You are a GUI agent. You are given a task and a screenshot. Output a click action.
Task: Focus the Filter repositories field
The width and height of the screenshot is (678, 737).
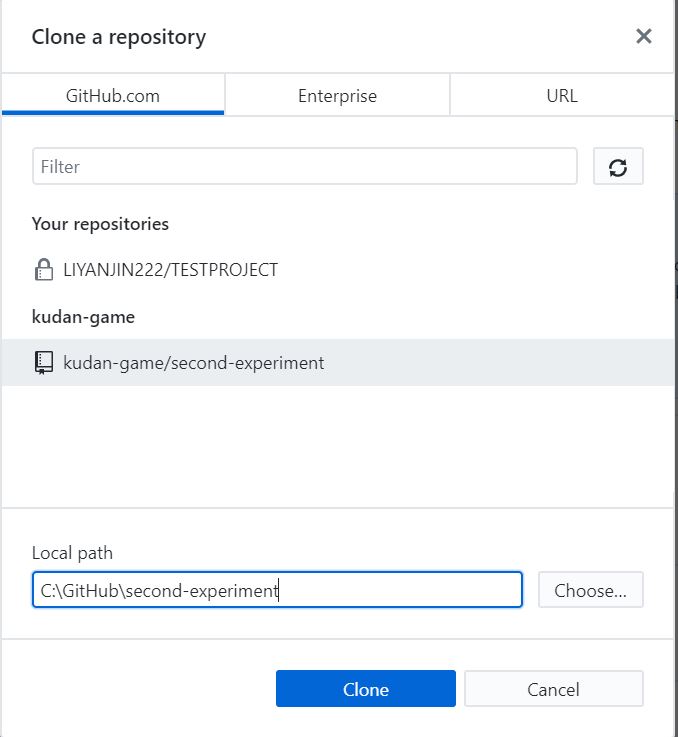pos(305,166)
